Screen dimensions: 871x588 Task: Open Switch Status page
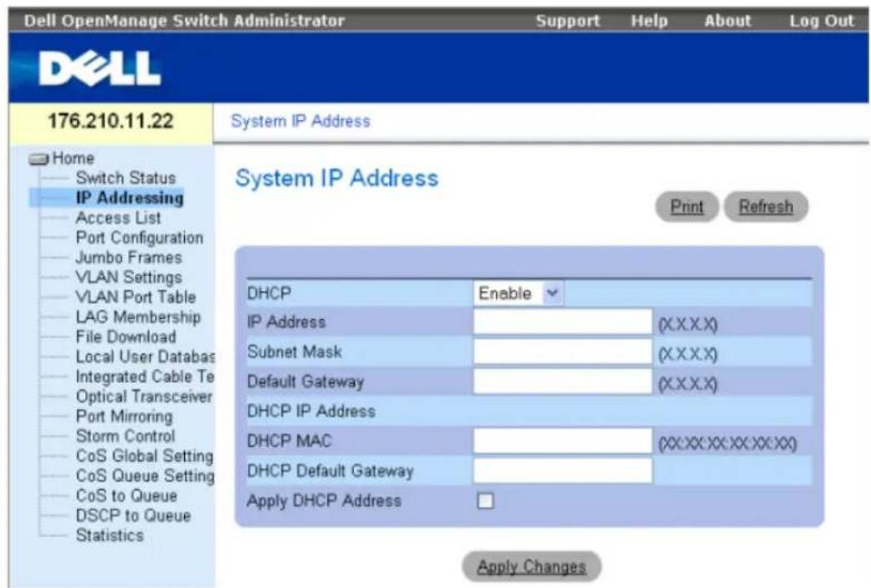coord(126,178)
